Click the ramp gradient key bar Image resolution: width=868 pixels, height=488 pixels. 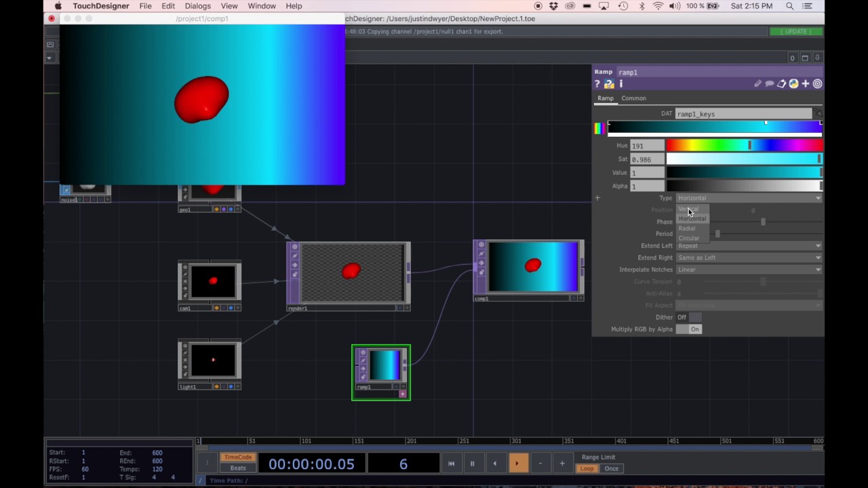(x=715, y=128)
